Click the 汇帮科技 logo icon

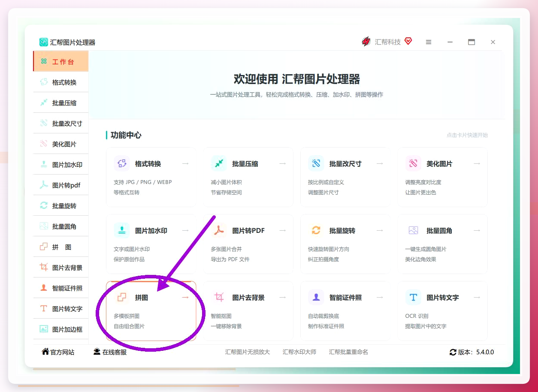point(366,42)
